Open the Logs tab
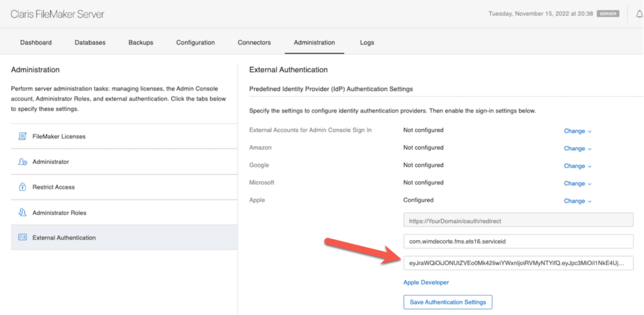The height and width of the screenshot is (315, 644). coord(367,42)
